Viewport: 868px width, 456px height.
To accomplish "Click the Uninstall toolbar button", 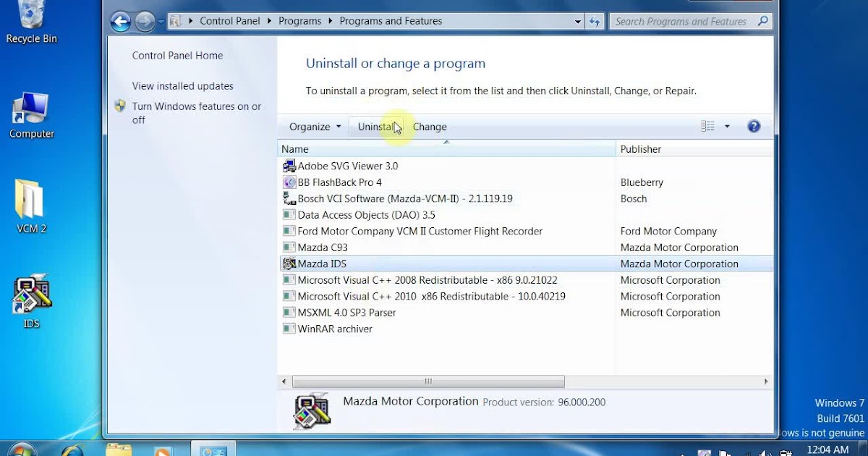I will point(376,127).
